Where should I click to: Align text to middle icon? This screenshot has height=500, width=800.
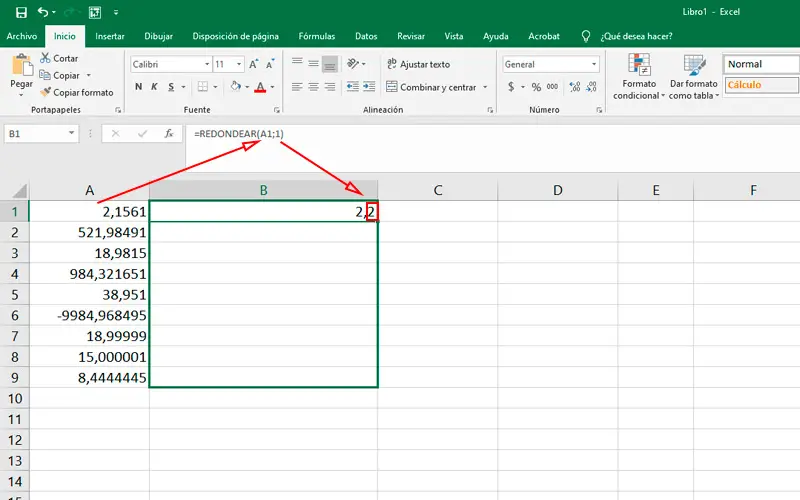coord(313,63)
